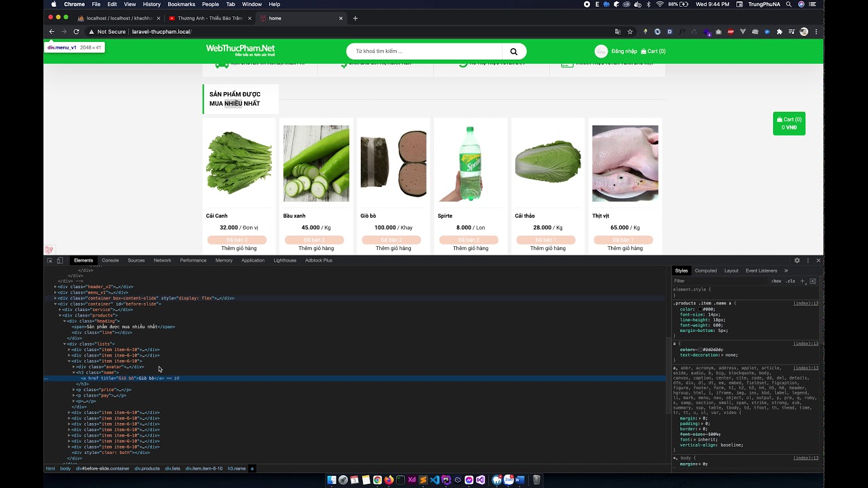This screenshot has height=488, width=868.
Task: Expand the p class pay node
Action: click(x=73, y=395)
